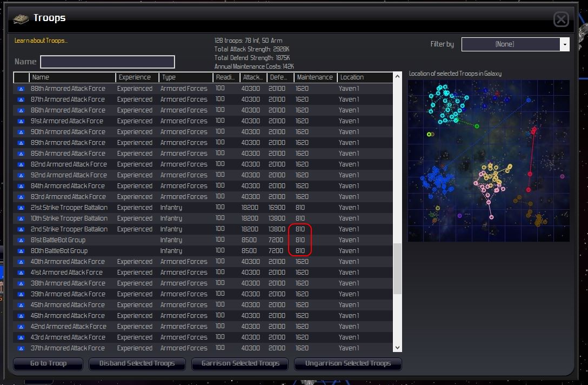Click Go to Troop button
The width and height of the screenshot is (588, 385).
pyautogui.click(x=48, y=363)
